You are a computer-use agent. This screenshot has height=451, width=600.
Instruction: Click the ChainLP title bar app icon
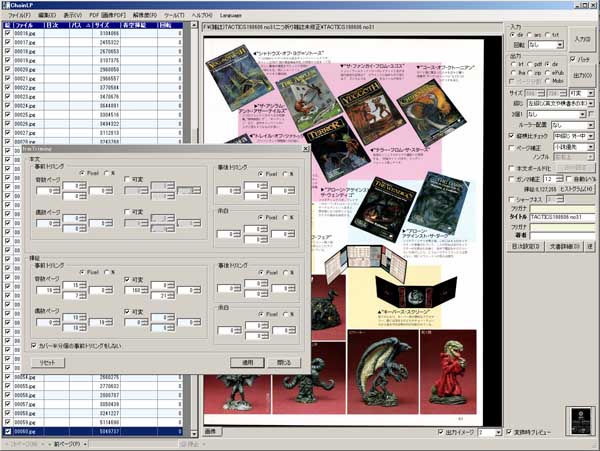click(5, 5)
